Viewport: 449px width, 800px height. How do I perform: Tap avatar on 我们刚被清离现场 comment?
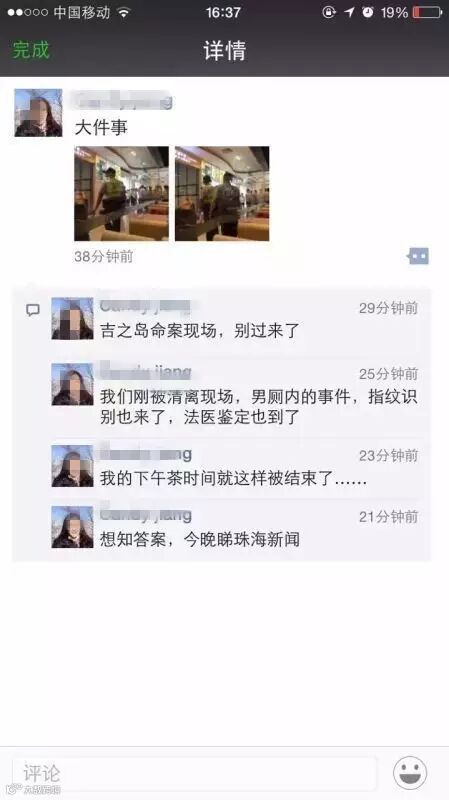tap(72, 384)
